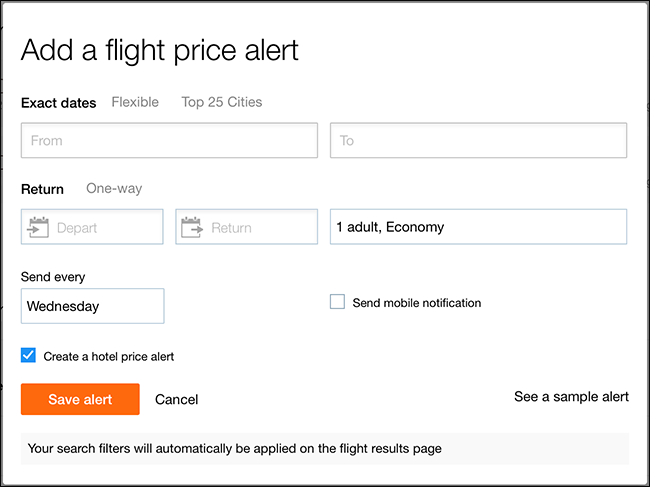
Task: Select the Top 25 Cities tab
Action: 222,102
